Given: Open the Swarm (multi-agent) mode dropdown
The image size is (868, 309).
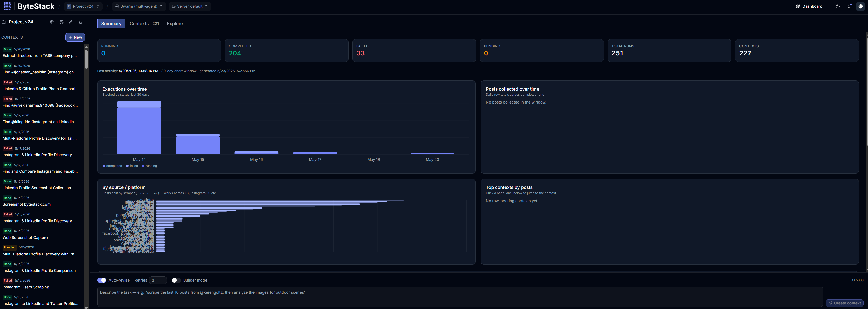Looking at the screenshot, I should (138, 6).
